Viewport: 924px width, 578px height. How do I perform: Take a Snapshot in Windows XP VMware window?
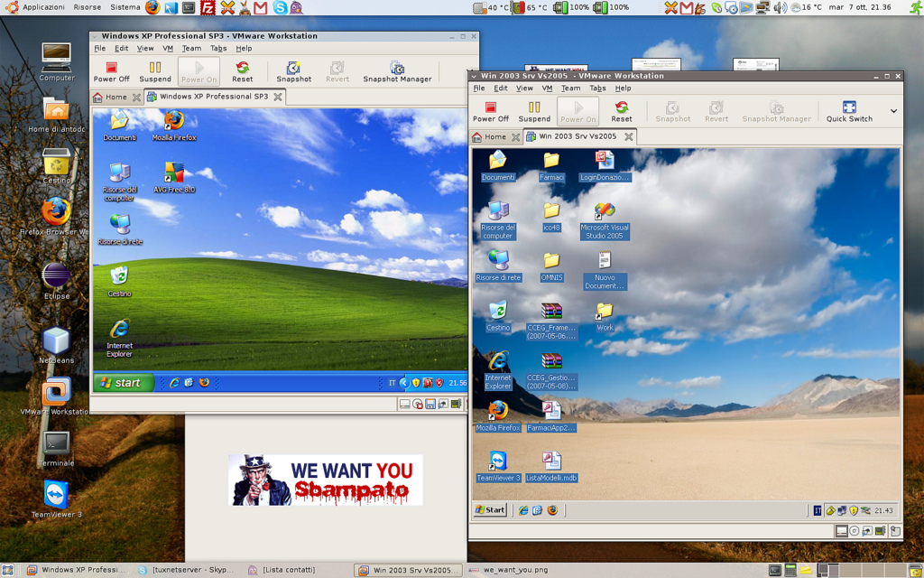pos(293,72)
